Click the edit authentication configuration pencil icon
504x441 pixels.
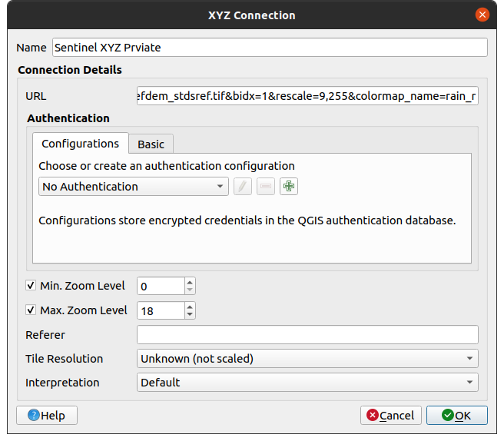coord(242,187)
